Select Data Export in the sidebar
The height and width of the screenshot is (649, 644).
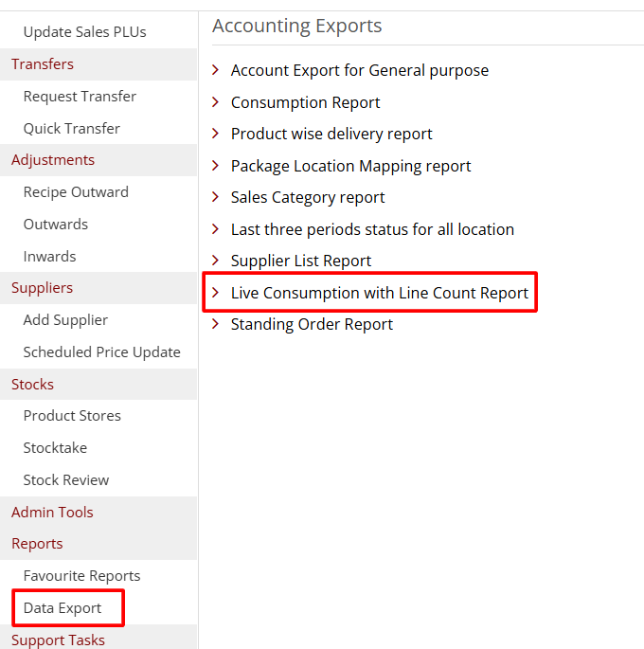(x=63, y=608)
